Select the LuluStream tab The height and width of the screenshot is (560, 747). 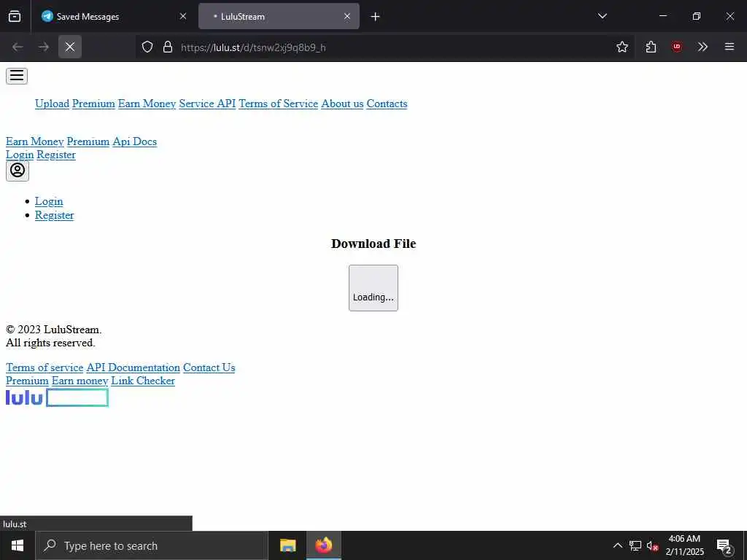[x=279, y=16]
